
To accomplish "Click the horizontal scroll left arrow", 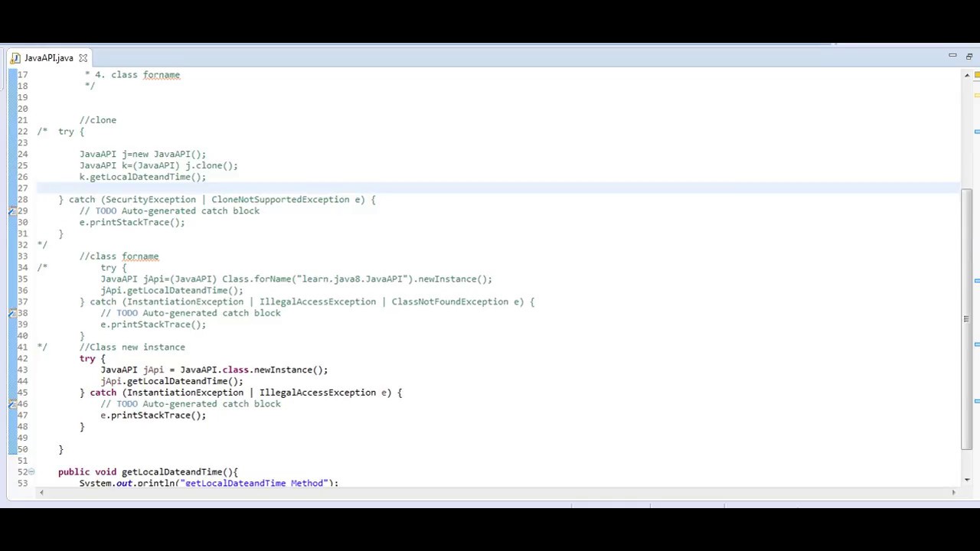I will pos(41,492).
